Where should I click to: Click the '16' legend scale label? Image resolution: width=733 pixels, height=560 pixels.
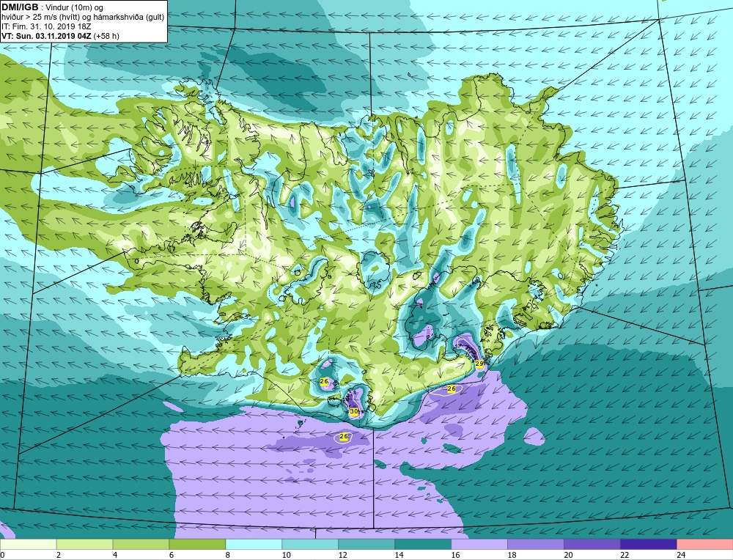point(455,555)
